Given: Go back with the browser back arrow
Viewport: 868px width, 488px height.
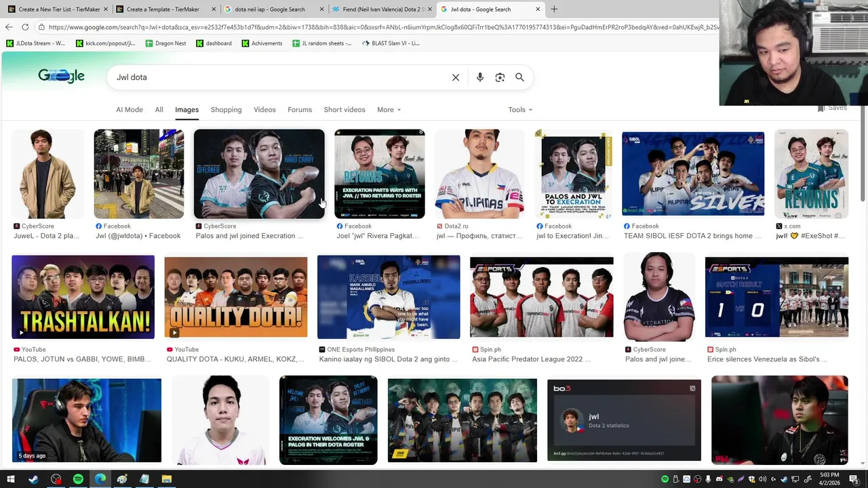Looking at the screenshot, I should [9, 27].
